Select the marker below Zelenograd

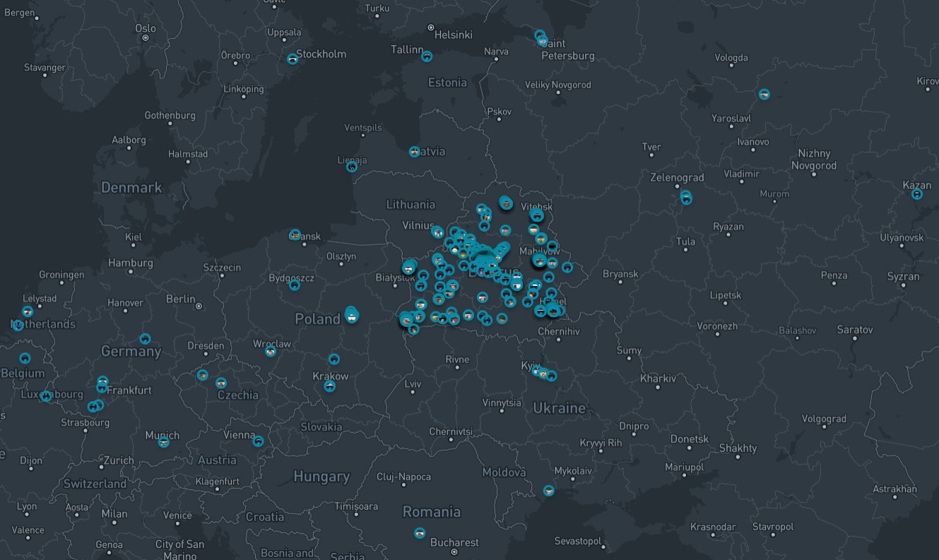pos(685,198)
